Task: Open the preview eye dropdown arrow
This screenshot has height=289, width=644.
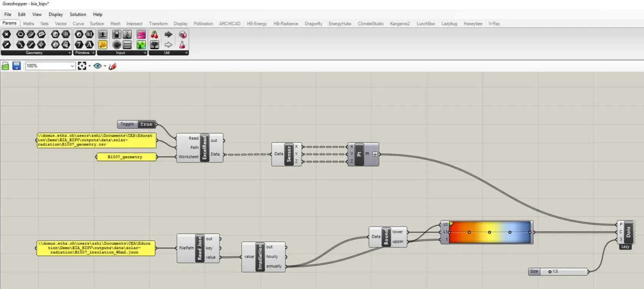Action: [x=105, y=66]
